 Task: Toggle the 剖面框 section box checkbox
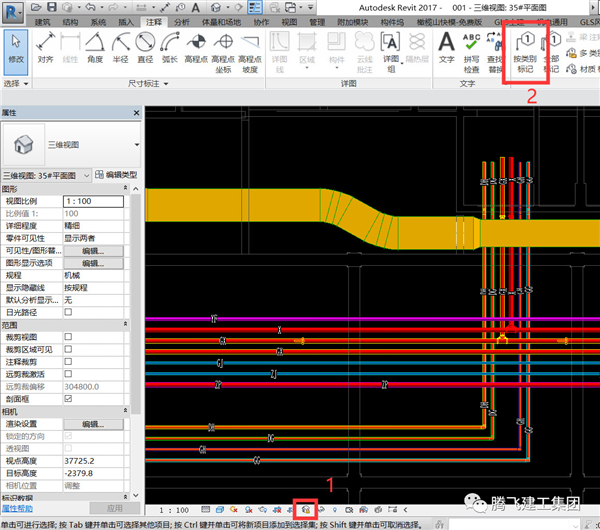tap(68, 398)
